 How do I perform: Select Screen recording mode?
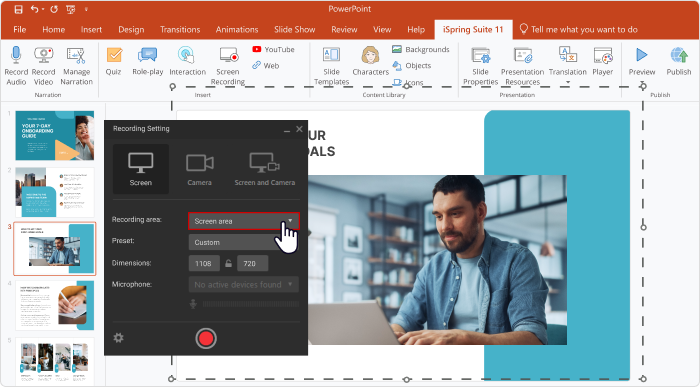click(141, 169)
